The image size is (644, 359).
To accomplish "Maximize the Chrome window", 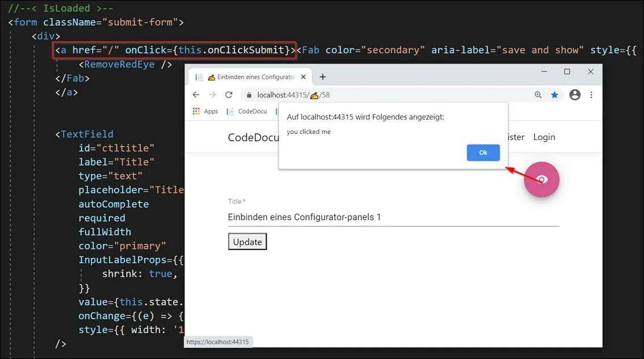I will coord(567,71).
